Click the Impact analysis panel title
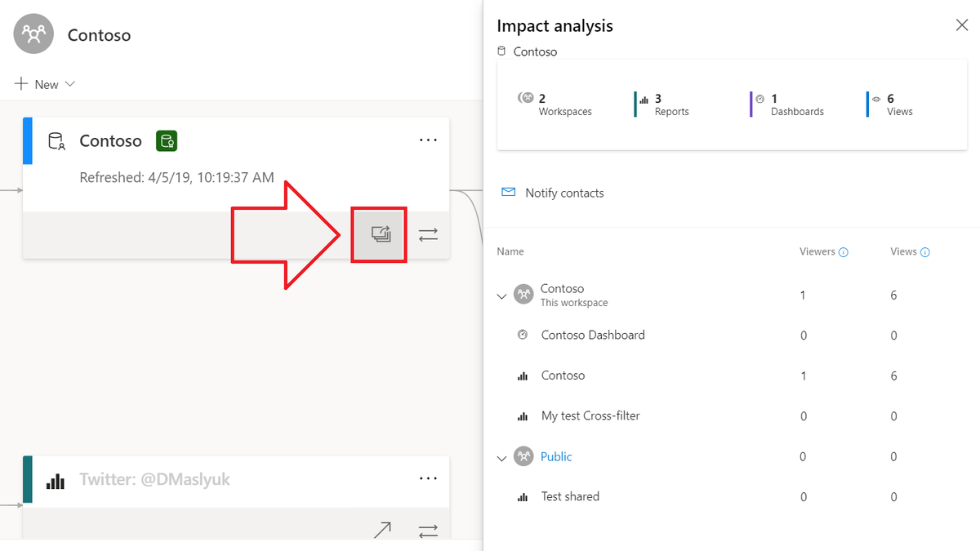This screenshot has height=551, width=980. pos(555,26)
